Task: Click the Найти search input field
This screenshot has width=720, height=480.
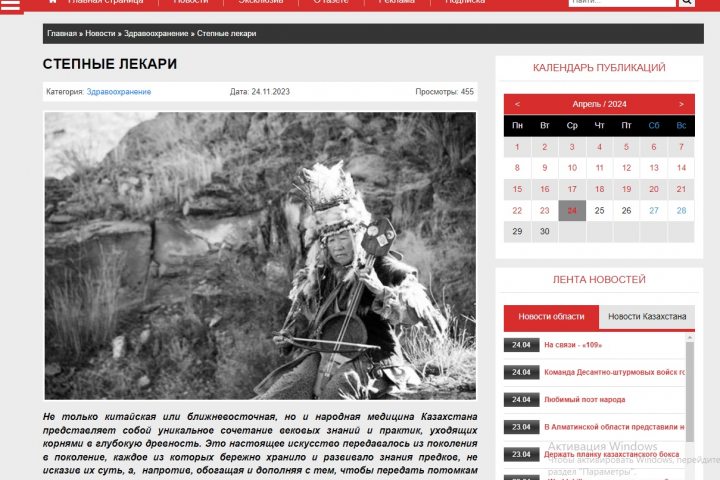Action: click(622, 2)
